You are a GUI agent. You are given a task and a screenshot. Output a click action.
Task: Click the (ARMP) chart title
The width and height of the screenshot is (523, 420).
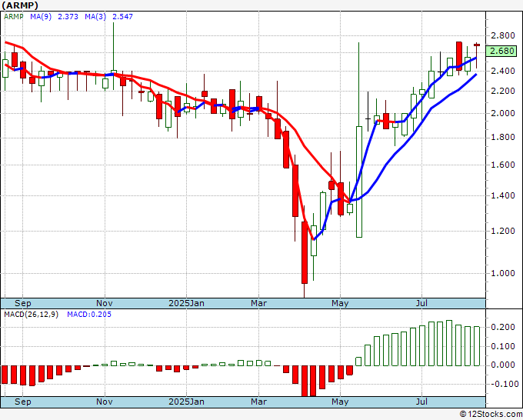point(20,5)
